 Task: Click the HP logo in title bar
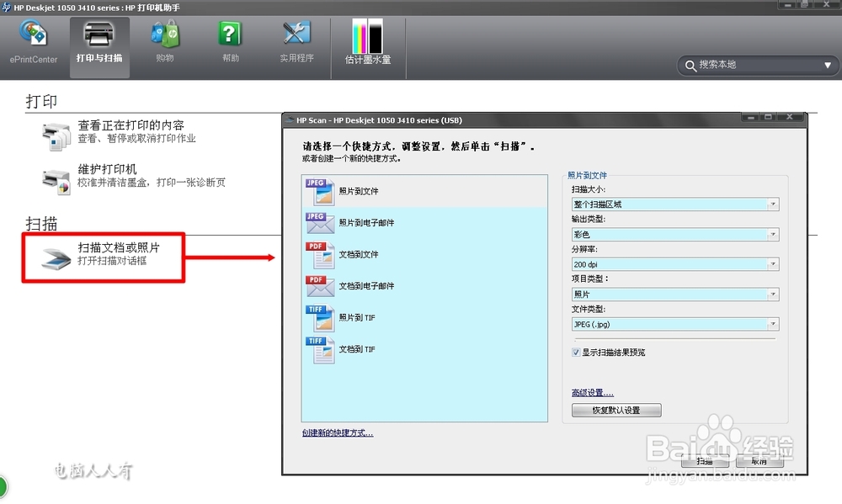coord(7,7)
